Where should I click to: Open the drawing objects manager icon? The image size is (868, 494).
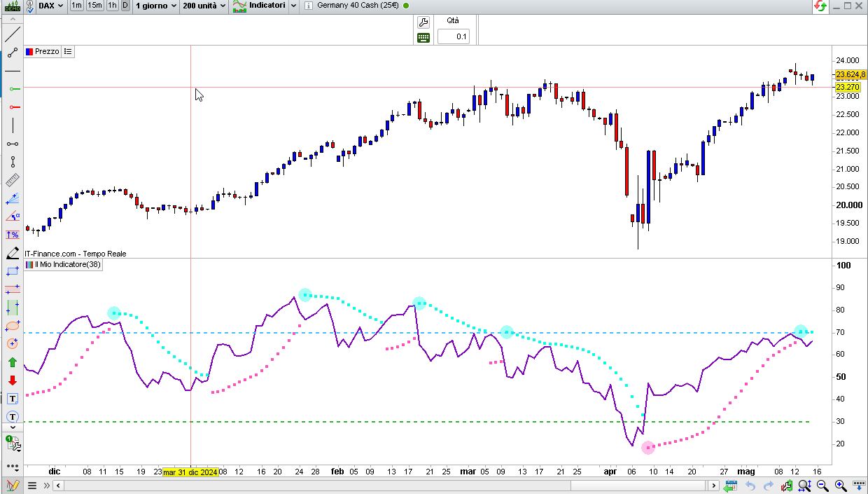[x=13, y=443]
